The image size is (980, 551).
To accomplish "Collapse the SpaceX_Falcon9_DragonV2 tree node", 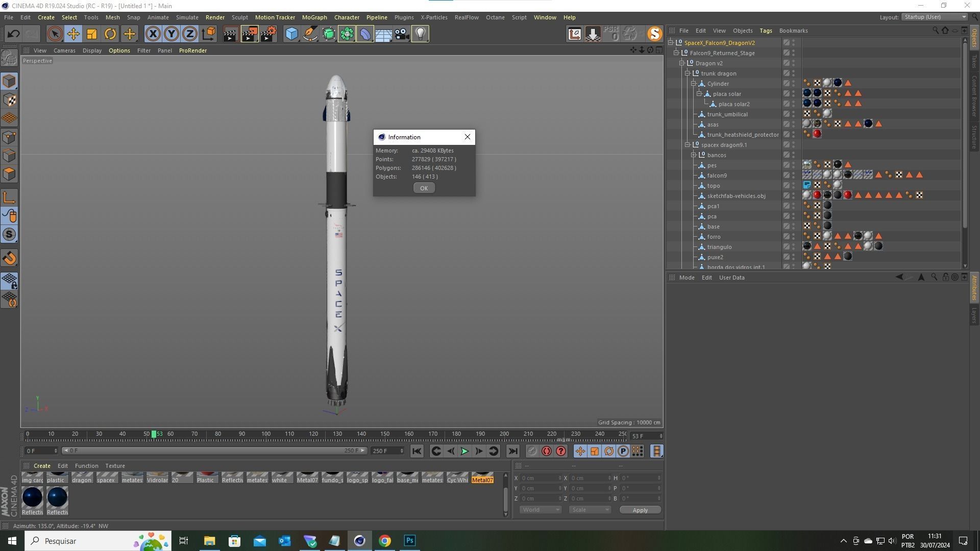I will pos(671,43).
